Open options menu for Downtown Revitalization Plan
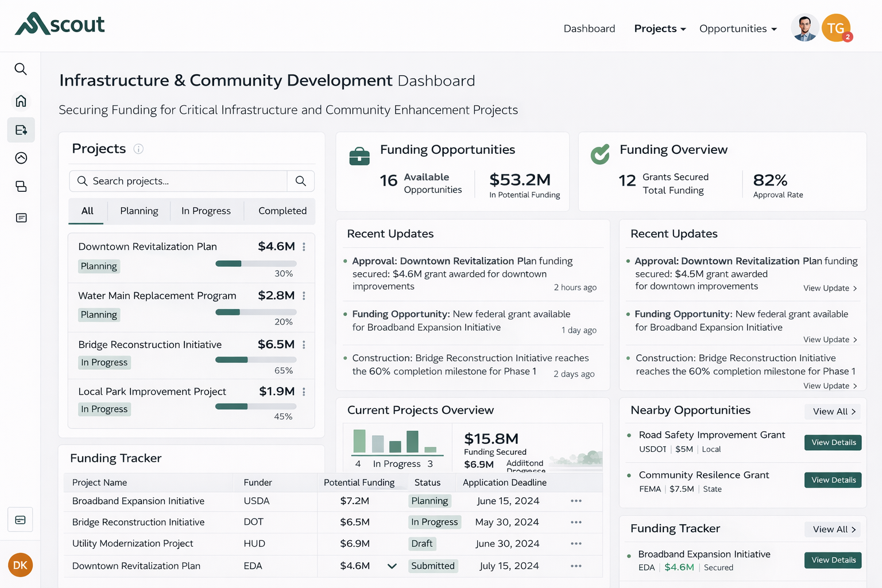The width and height of the screenshot is (882, 588). pos(304,246)
